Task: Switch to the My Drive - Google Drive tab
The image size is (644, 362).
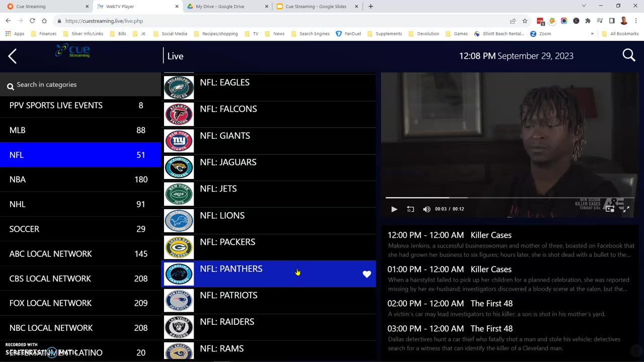Action: tap(226, 7)
